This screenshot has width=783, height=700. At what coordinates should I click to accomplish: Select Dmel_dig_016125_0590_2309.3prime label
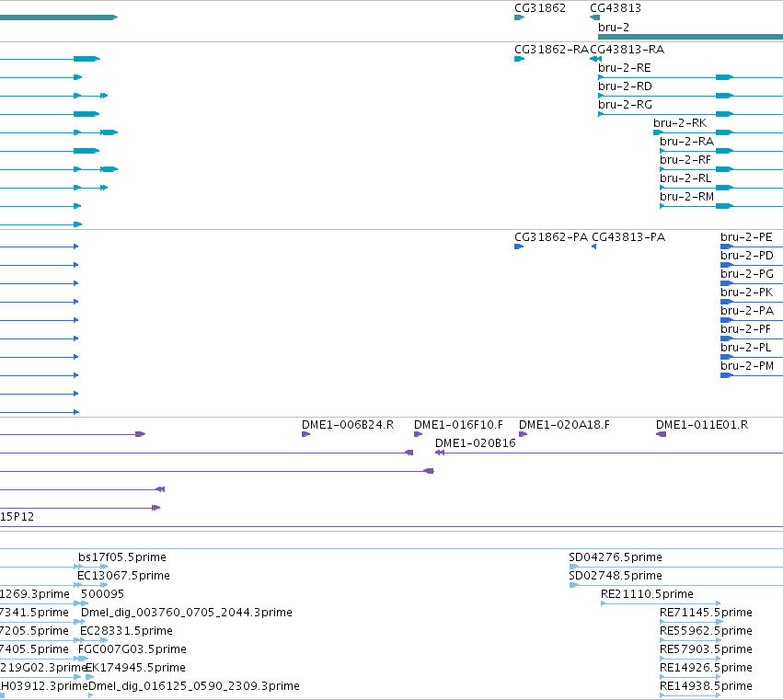coord(194,686)
